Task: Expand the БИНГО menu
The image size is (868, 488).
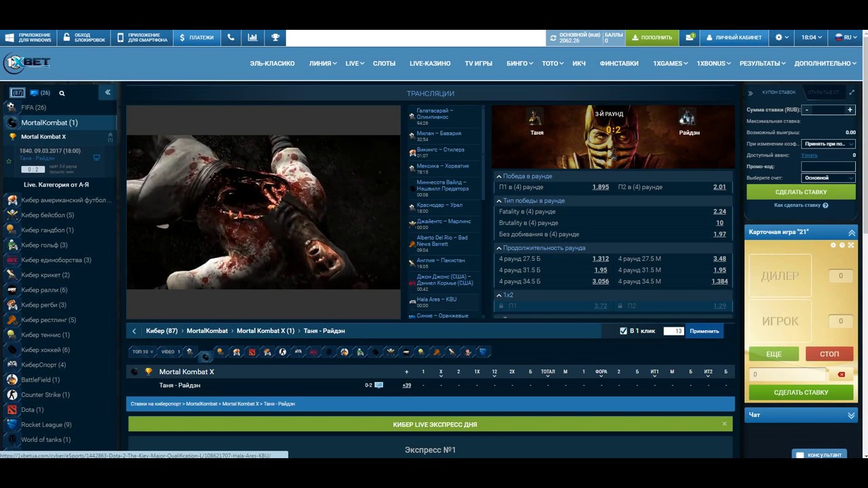Action: point(519,63)
